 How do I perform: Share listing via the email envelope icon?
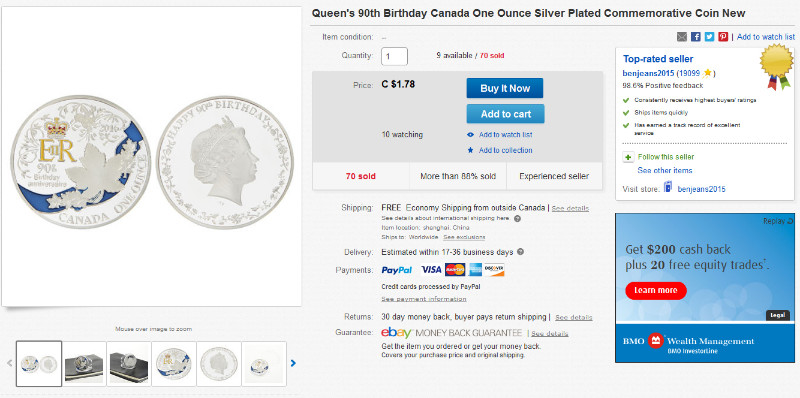pyautogui.click(x=682, y=37)
